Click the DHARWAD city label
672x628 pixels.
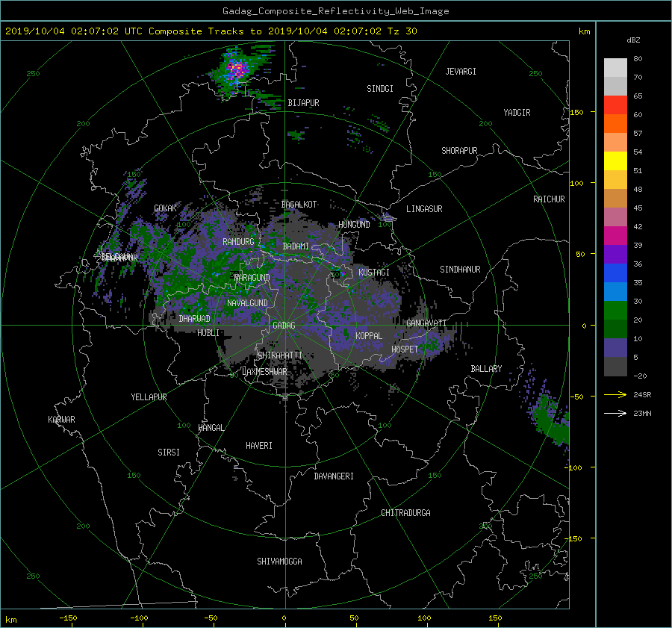195,319
